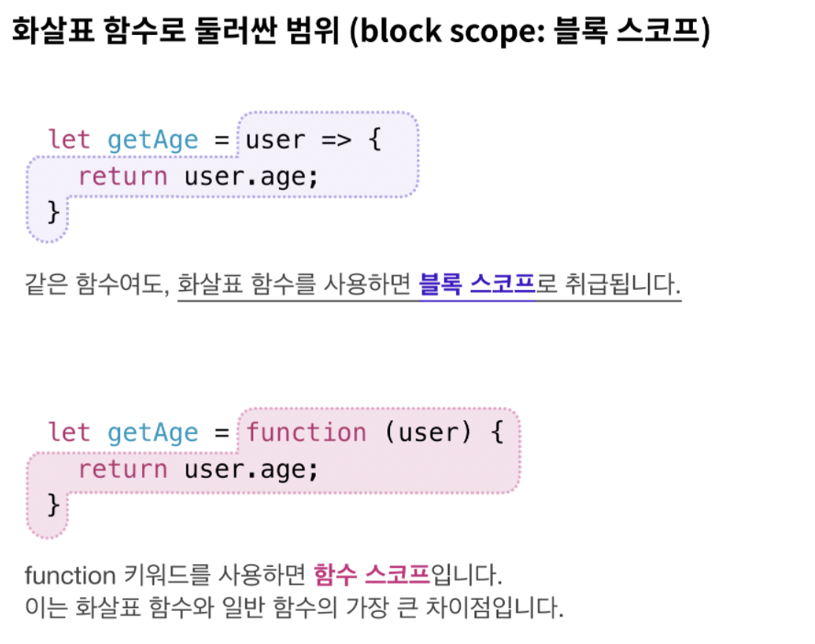Click underlined text "화살표 함수를 사용하면"
815x644 pixels.
point(294,284)
